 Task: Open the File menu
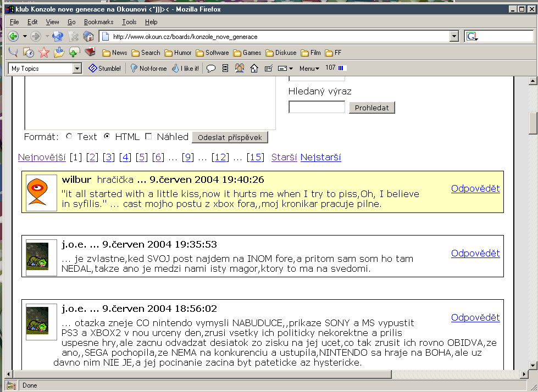pyautogui.click(x=14, y=22)
